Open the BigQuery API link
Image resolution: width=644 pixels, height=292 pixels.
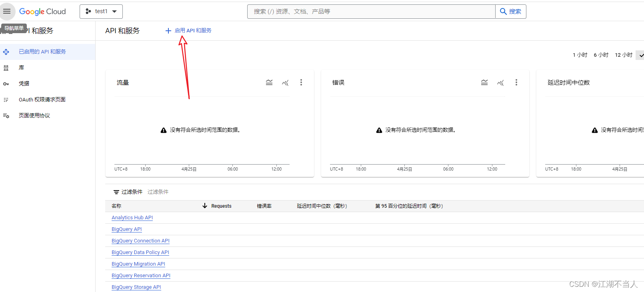click(x=127, y=229)
